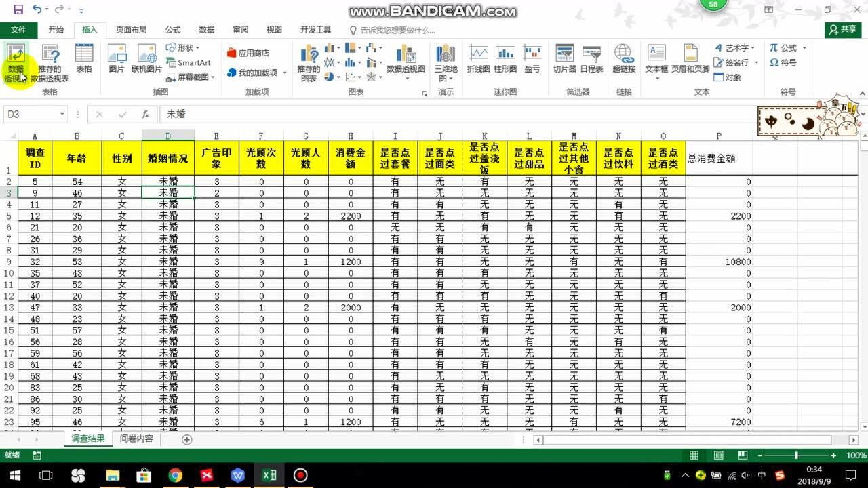Insert 盈亏 win/loss sparkline

click(x=532, y=59)
